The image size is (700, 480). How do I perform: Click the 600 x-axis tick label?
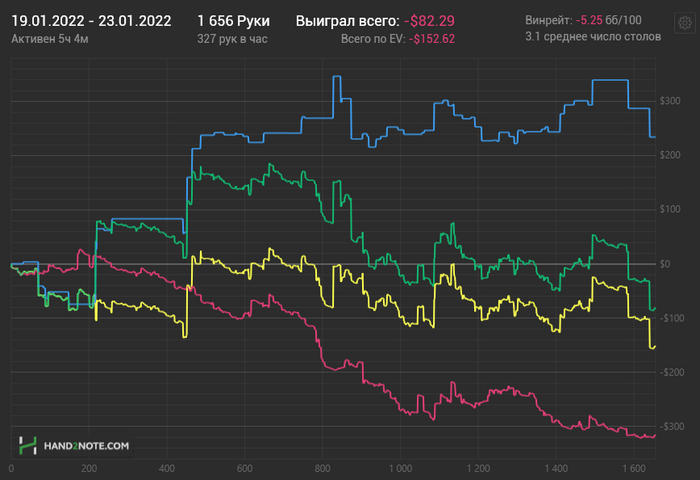(245, 468)
